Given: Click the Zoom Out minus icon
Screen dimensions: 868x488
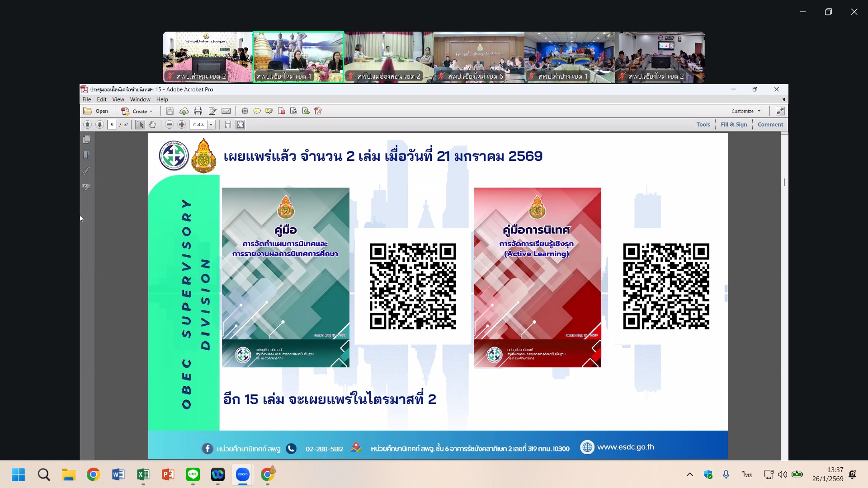Looking at the screenshot, I should click(169, 125).
